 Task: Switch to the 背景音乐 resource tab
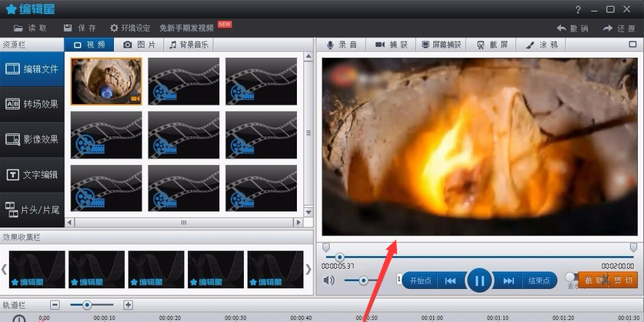point(189,45)
